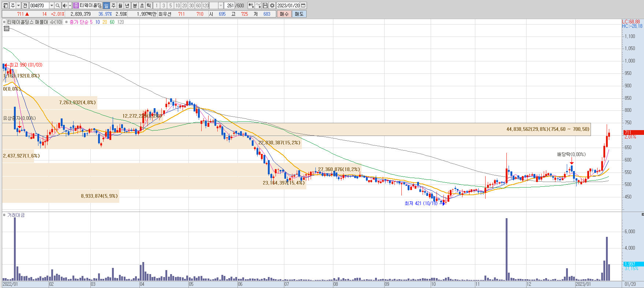Image resolution: width=644 pixels, height=288 pixels.
Task: Select interval preset 3
Action: pyautogui.click(x=164, y=5)
